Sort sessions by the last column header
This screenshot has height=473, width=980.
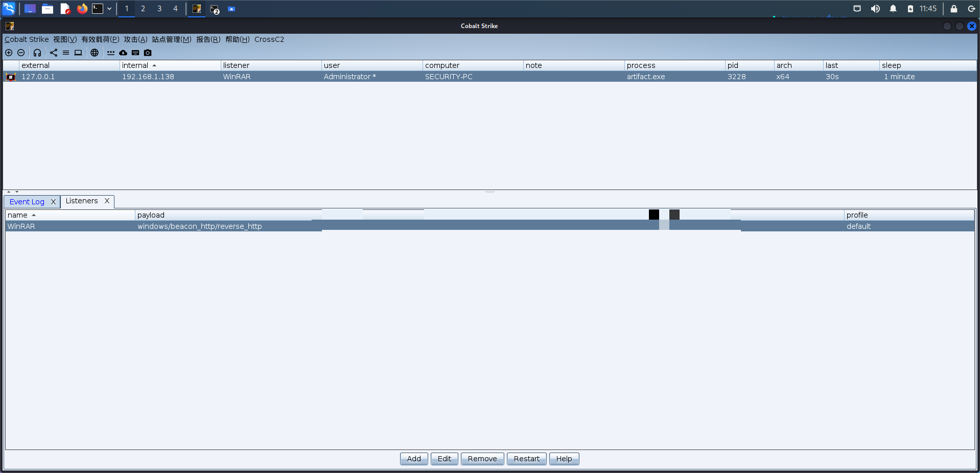tap(851, 65)
